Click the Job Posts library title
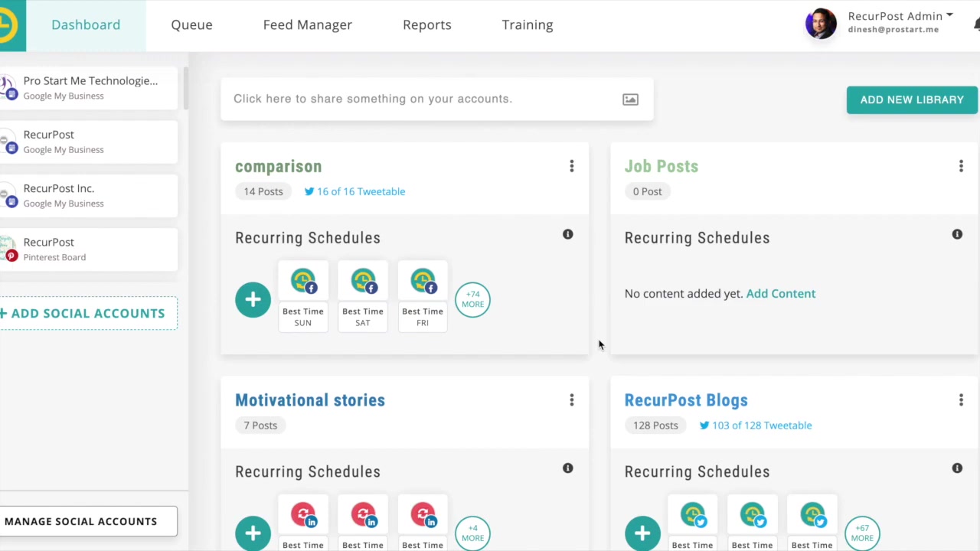The image size is (980, 551). (x=661, y=167)
